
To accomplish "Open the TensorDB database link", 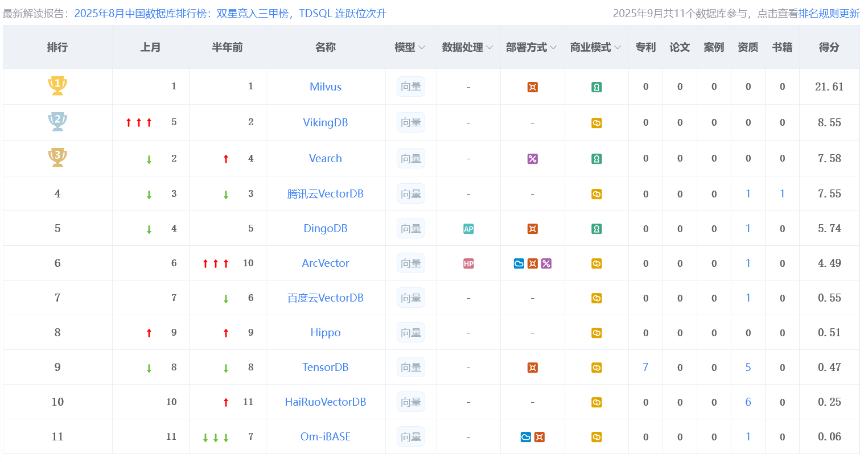I will click(x=326, y=367).
